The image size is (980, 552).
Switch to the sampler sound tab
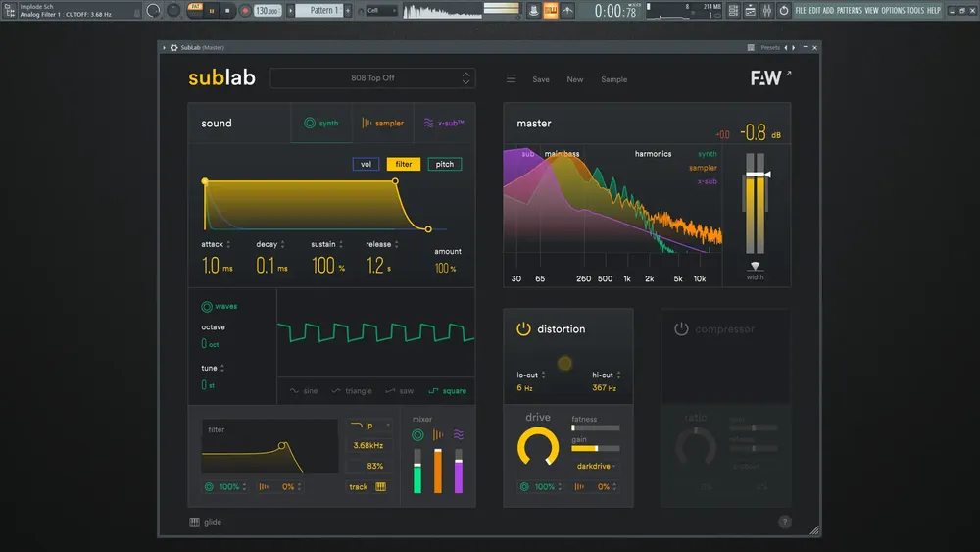[x=382, y=124]
